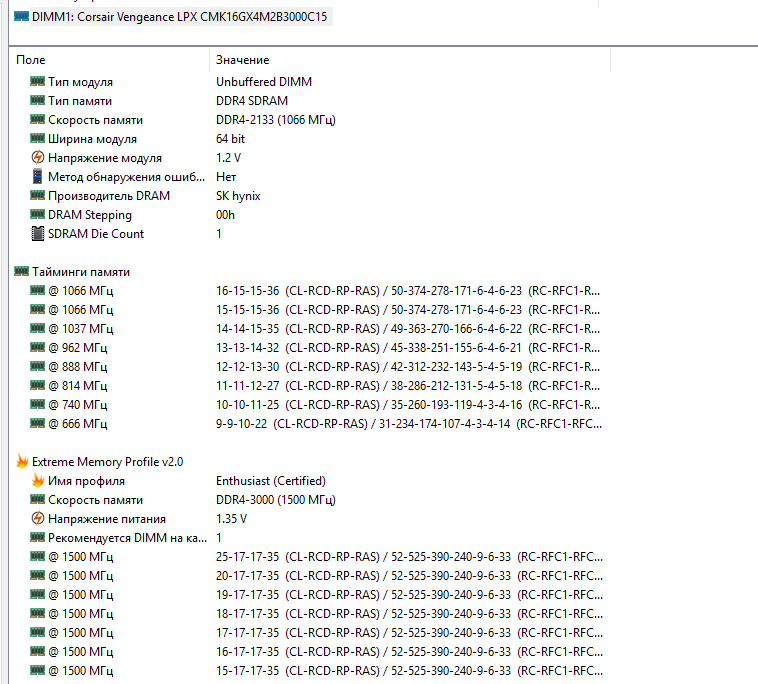Click the icon of the @ 1037 МГц row
The height and width of the screenshot is (684, 758).
tap(37, 328)
